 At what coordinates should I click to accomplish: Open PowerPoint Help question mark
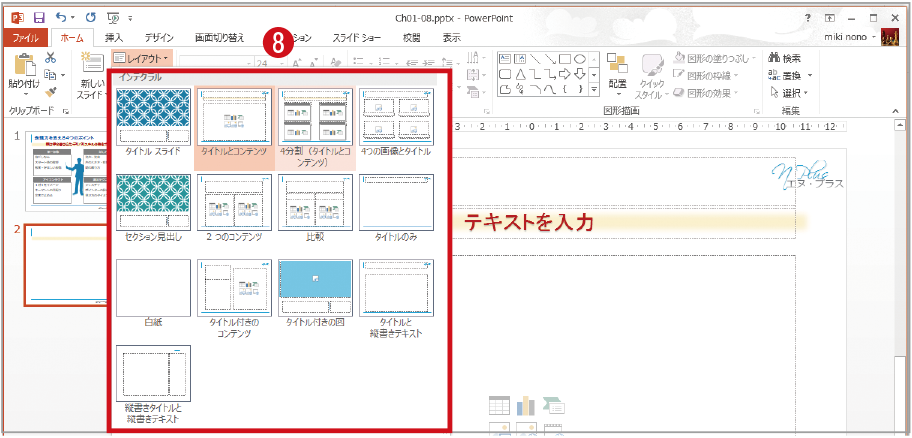pyautogui.click(x=808, y=18)
